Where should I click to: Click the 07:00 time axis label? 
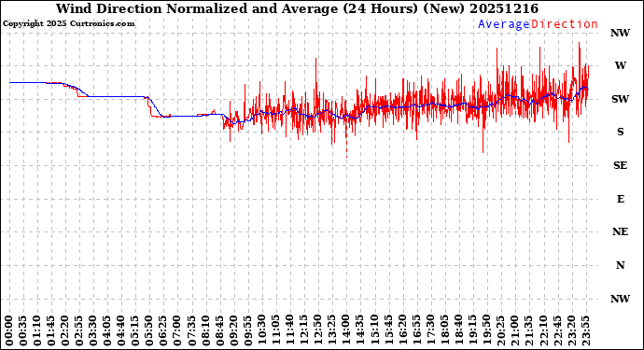177,331
